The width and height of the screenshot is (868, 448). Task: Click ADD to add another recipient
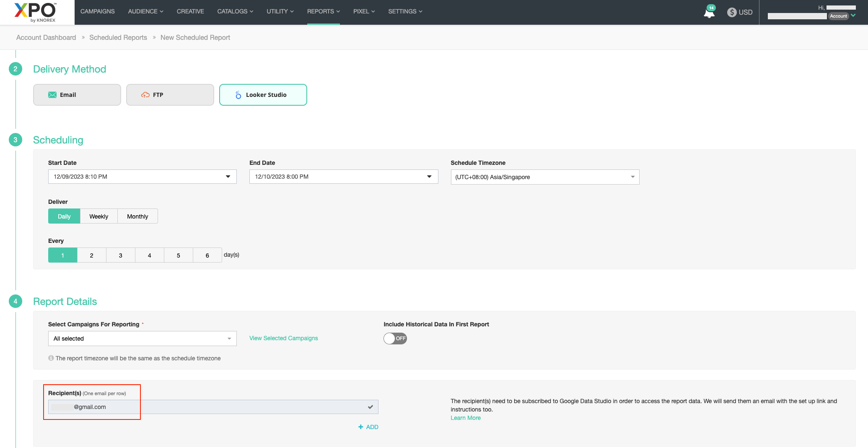pyautogui.click(x=368, y=427)
